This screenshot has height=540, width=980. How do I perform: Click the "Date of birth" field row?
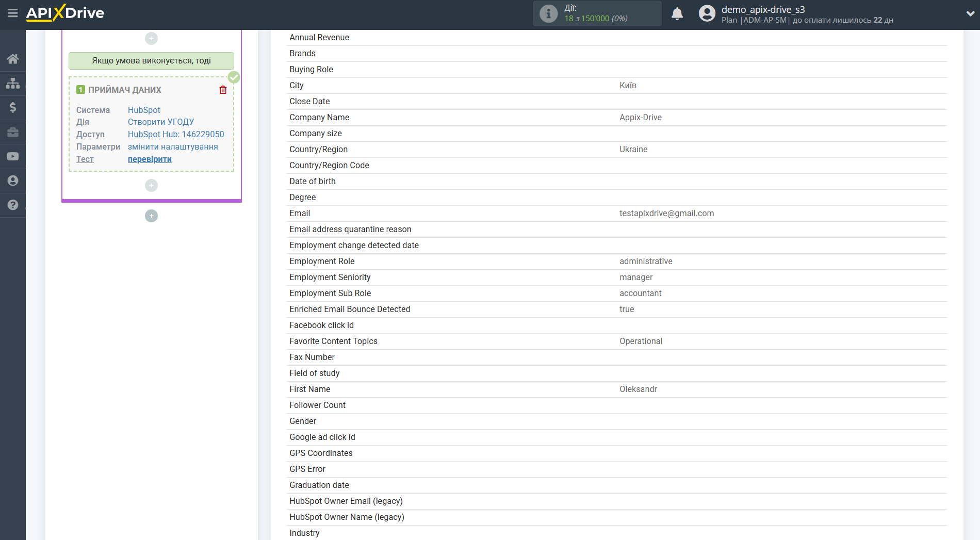pos(617,181)
